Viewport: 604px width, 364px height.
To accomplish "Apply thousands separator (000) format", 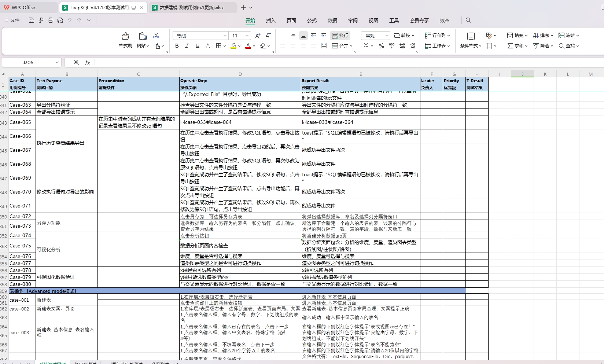I will click(392, 46).
